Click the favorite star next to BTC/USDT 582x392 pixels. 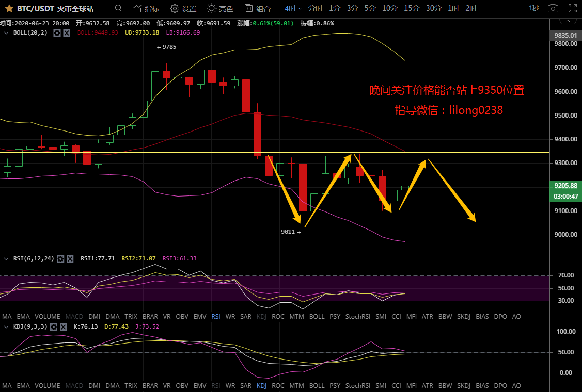point(9,8)
